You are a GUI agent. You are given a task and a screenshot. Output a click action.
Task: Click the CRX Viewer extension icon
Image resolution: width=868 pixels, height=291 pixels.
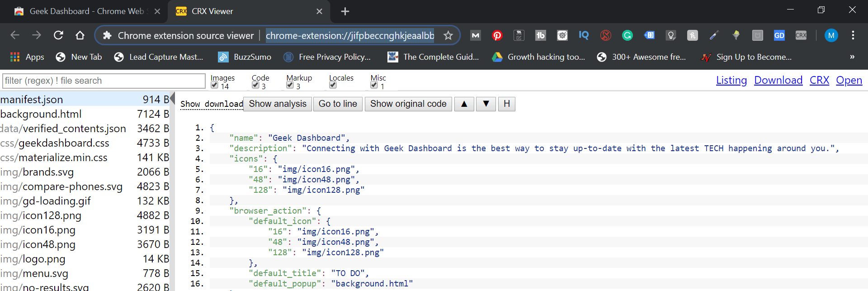pos(801,35)
